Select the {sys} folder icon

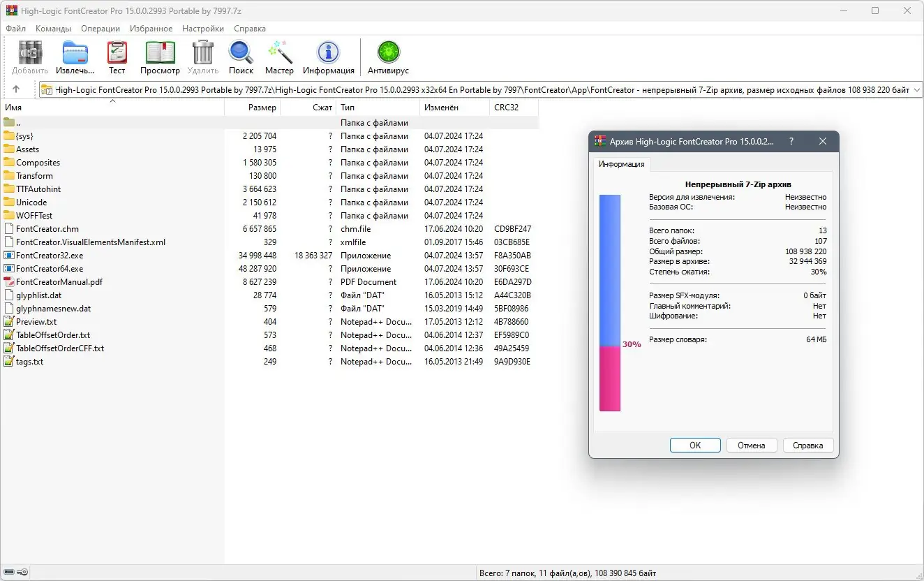(x=9, y=136)
